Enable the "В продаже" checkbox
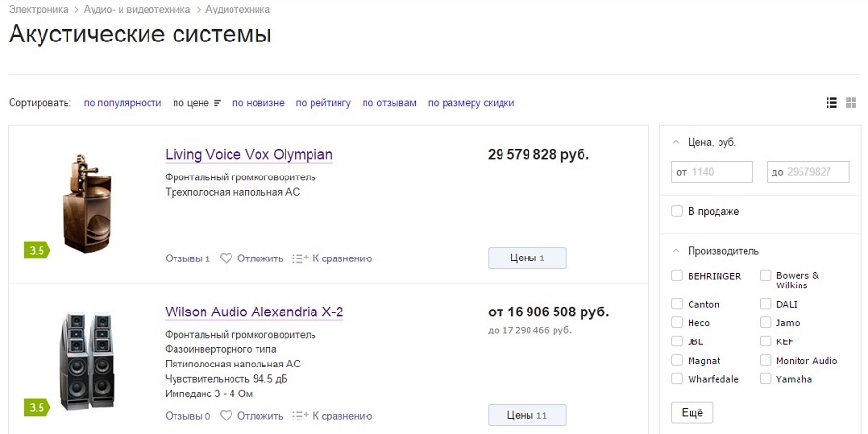This screenshot has width=868, height=434. [677, 211]
